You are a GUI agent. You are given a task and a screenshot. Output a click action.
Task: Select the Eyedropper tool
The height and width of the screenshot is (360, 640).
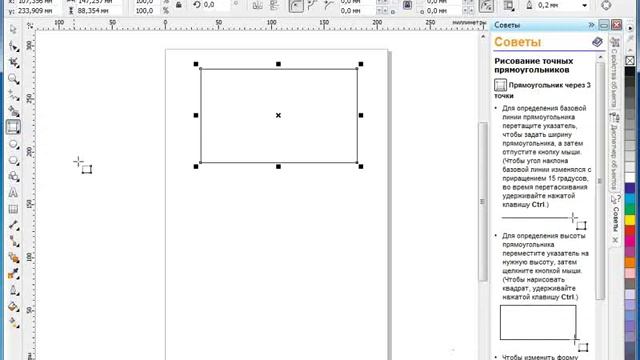(x=13, y=274)
